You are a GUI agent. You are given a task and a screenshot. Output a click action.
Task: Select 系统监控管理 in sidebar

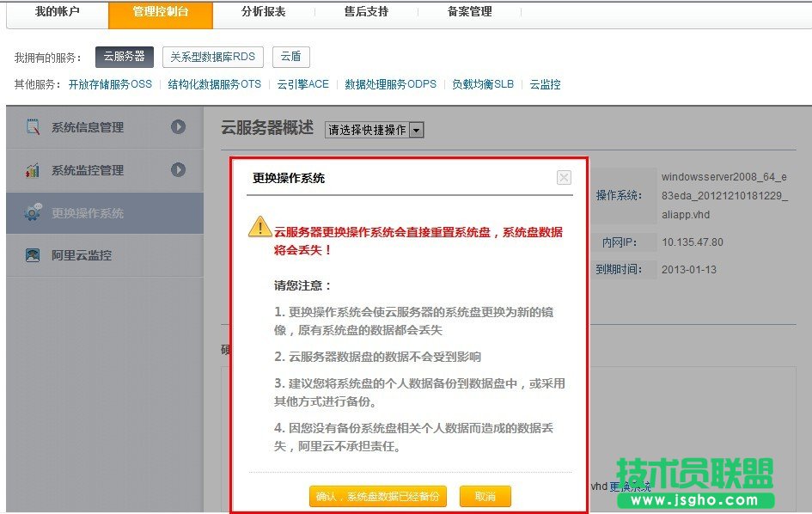point(105,170)
